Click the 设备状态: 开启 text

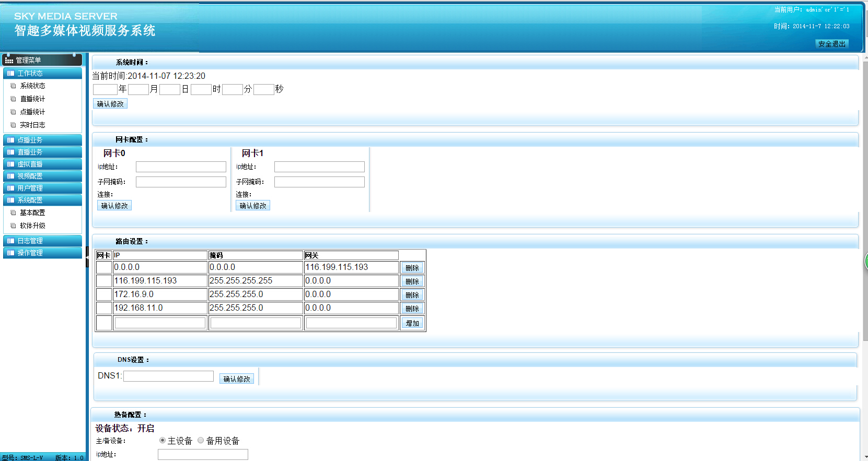(x=124, y=428)
